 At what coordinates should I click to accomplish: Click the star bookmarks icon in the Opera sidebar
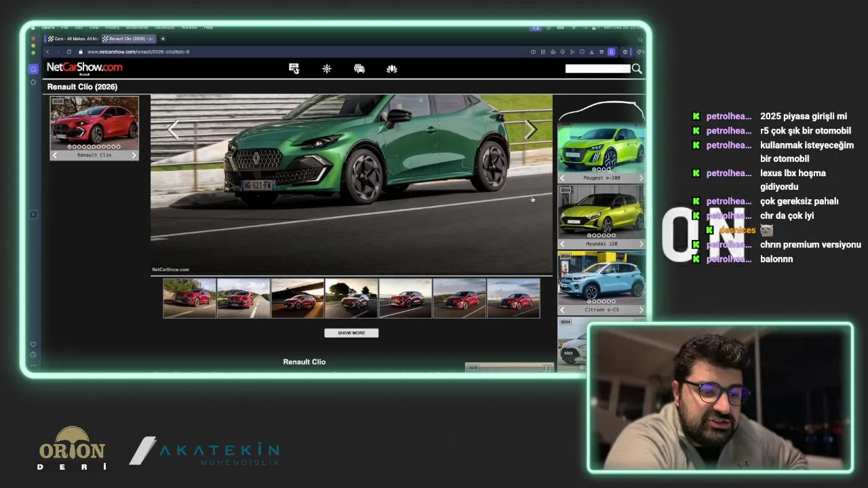click(33, 82)
